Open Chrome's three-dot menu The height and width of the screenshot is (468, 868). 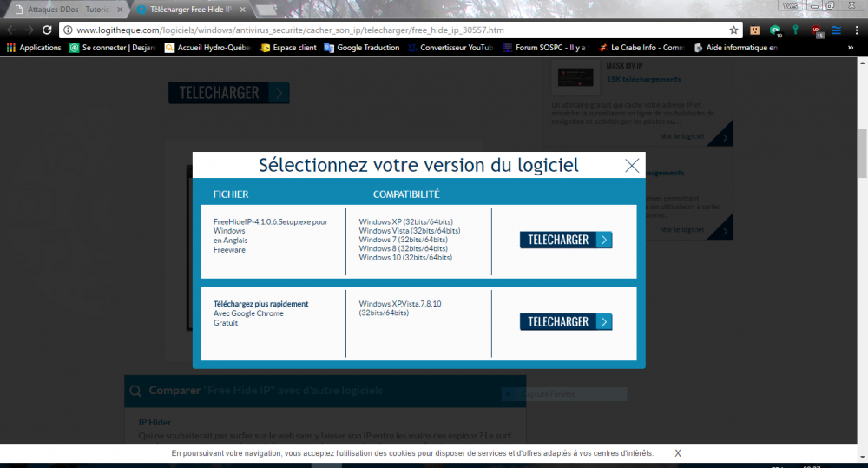pos(857,30)
